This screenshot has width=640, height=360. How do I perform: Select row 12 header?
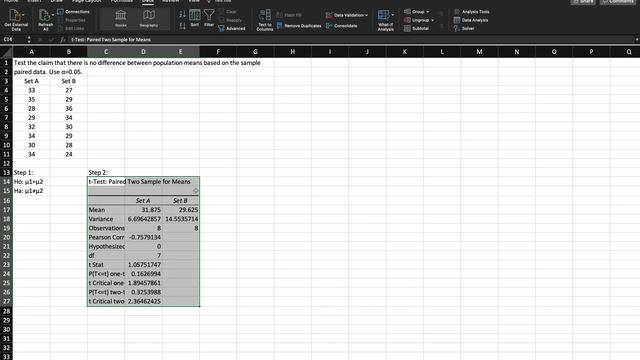(x=6, y=163)
